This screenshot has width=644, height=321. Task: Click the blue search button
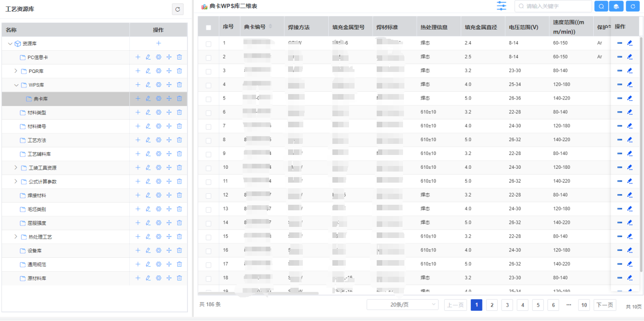tap(601, 6)
